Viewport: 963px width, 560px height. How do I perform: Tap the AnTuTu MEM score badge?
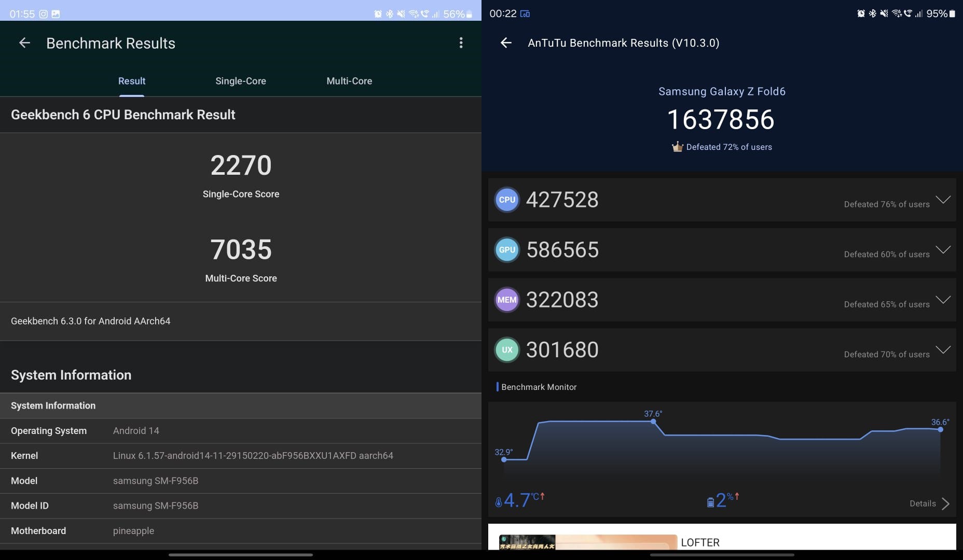pyautogui.click(x=507, y=300)
